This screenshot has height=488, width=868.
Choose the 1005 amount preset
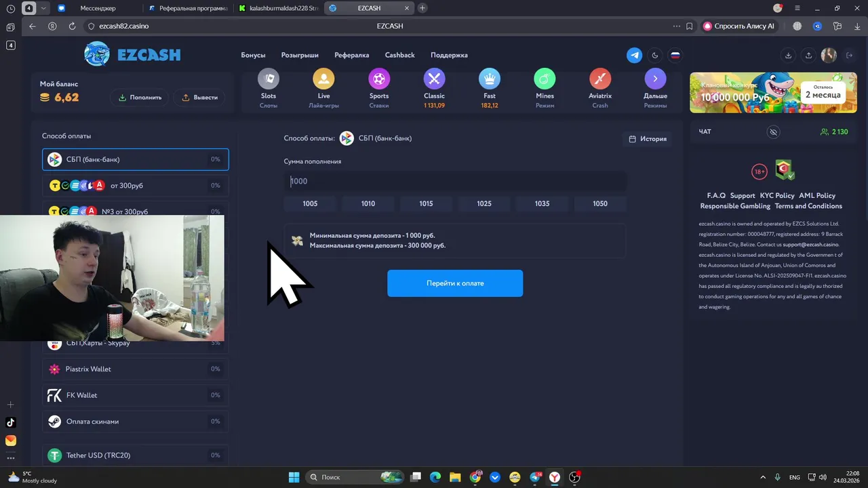point(310,203)
